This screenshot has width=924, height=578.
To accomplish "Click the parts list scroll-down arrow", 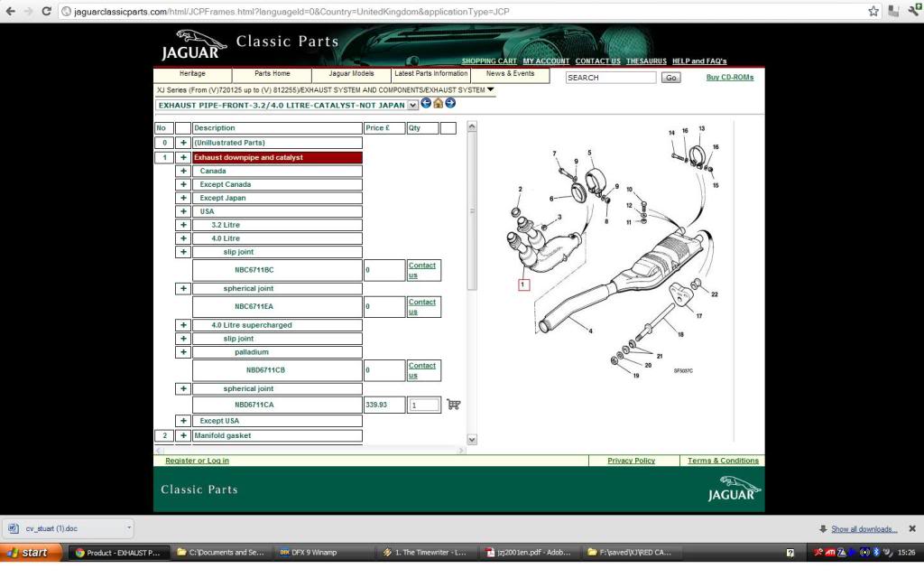I will click(471, 440).
